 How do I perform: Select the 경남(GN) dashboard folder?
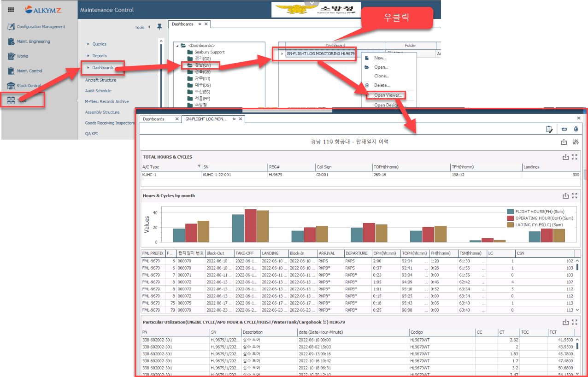pos(202,65)
